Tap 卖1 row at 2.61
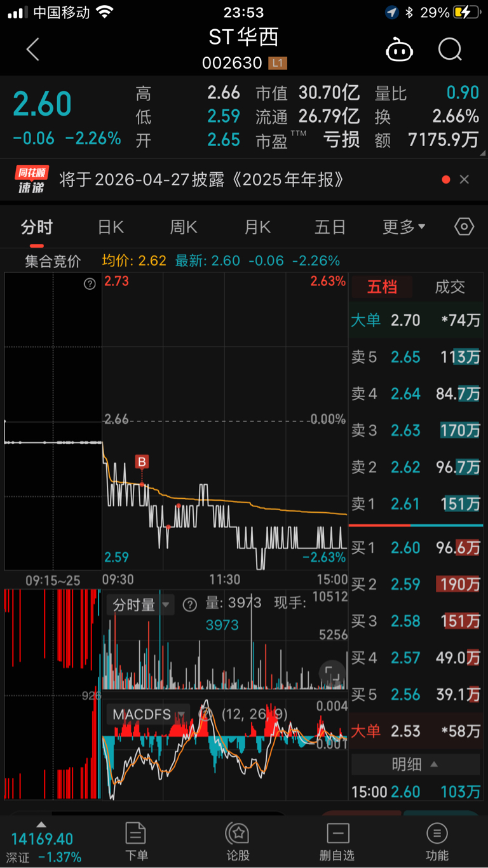Image resolution: width=488 pixels, height=868 pixels. pos(416,505)
